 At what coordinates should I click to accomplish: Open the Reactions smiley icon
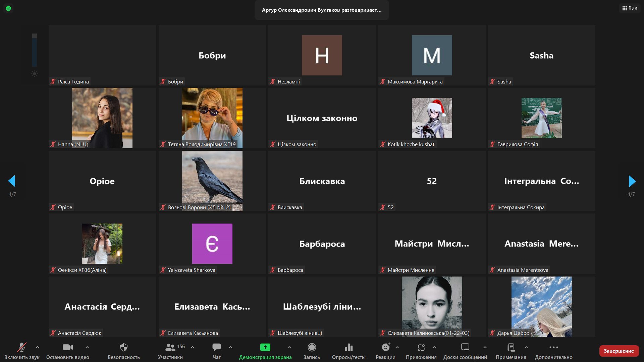385,348
